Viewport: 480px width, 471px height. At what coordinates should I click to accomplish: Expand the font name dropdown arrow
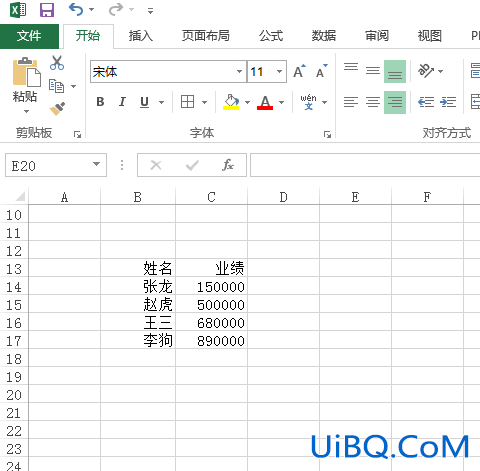pos(239,72)
